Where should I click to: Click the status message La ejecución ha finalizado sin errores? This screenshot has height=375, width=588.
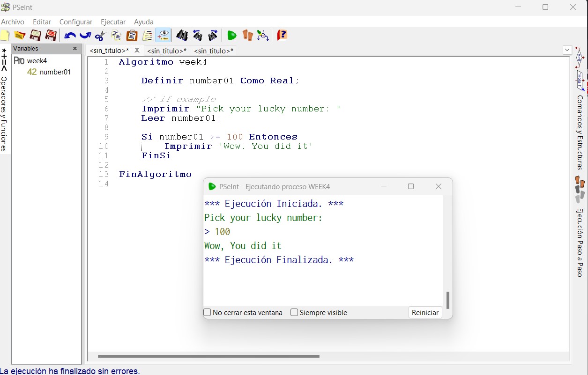(x=70, y=371)
